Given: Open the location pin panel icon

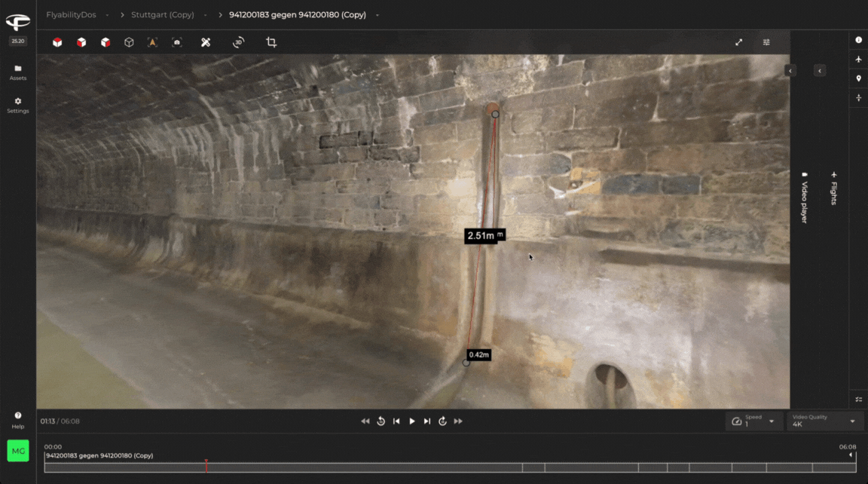Looking at the screenshot, I should tap(858, 78).
